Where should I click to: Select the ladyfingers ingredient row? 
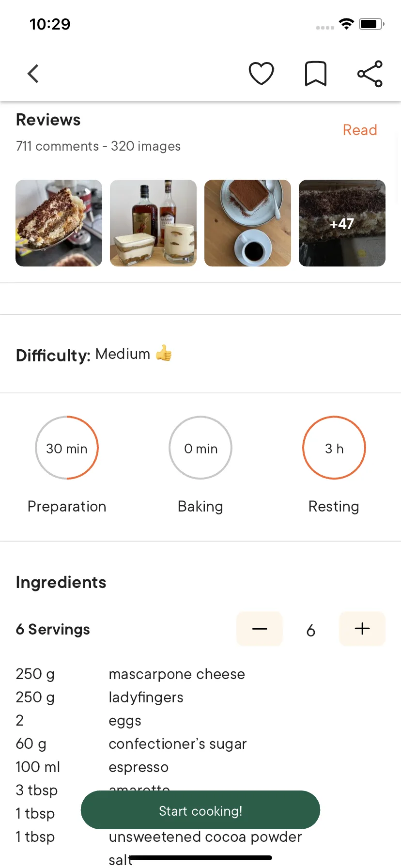tap(200, 697)
